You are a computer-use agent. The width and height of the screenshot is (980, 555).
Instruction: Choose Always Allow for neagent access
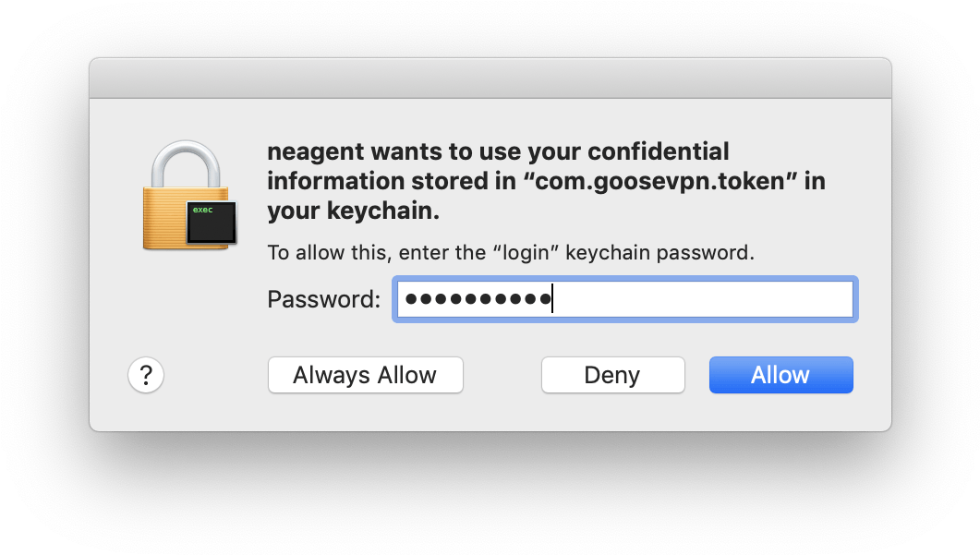point(366,375)
